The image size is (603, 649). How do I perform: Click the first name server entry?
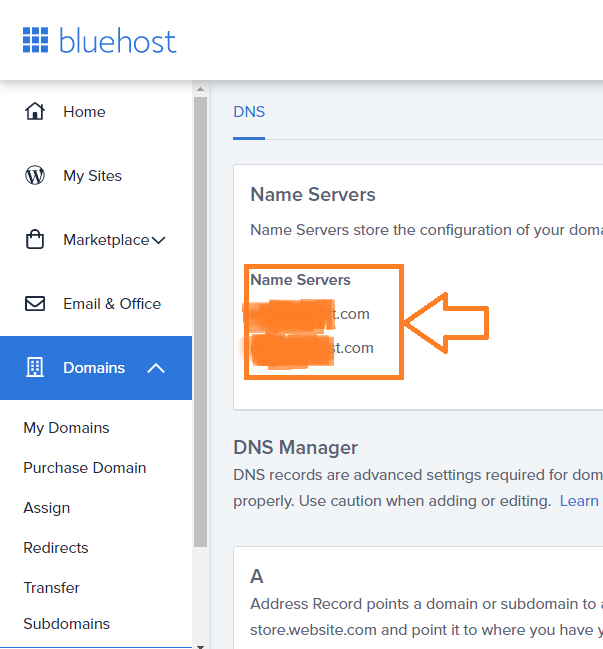310,314
